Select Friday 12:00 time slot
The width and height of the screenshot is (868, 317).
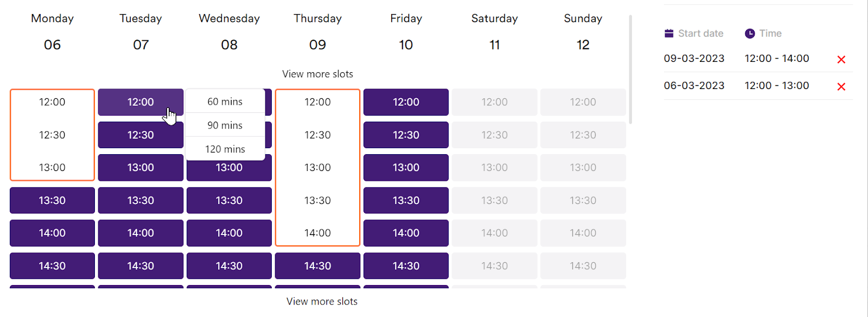pos(406,102)
